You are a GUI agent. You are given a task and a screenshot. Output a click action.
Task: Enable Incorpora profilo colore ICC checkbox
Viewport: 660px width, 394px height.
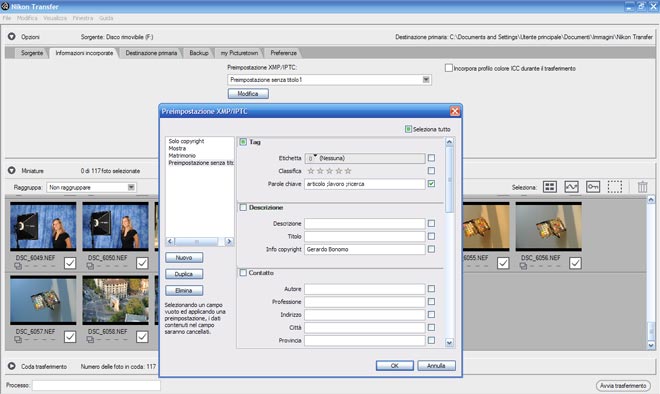pyautogui.click(x=449, y=68)
